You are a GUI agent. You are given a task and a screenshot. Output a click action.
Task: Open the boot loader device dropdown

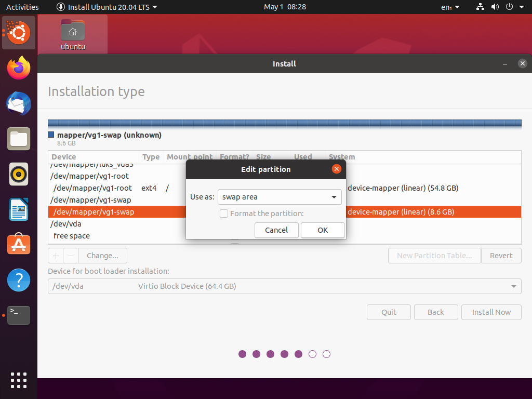pos(284,286)
